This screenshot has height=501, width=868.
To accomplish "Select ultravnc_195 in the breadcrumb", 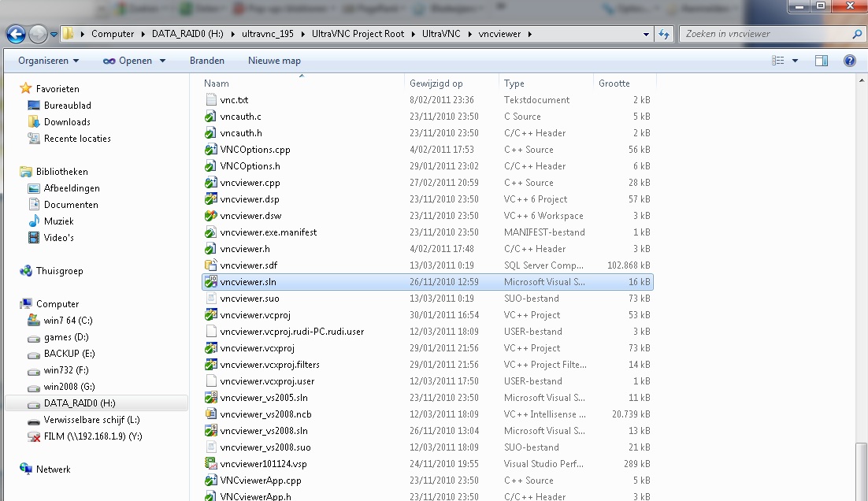I will [x=268, y=34].
